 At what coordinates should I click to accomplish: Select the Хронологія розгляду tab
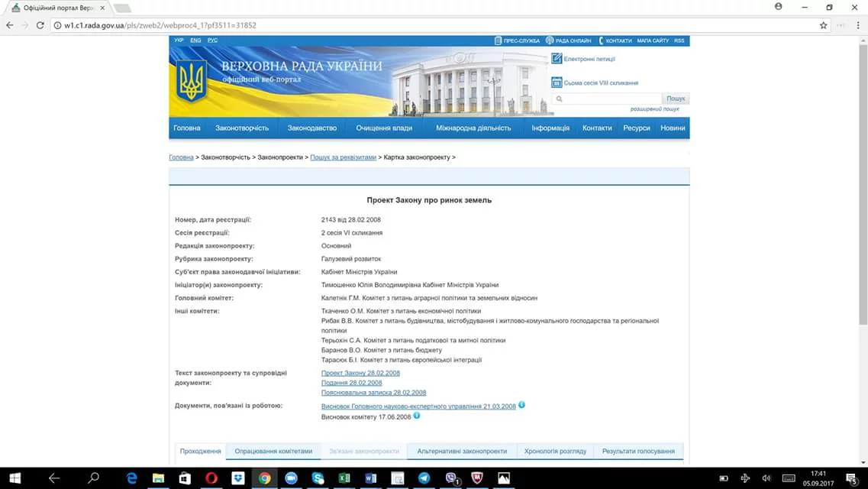pyautogui.click(x=555, y=452)
